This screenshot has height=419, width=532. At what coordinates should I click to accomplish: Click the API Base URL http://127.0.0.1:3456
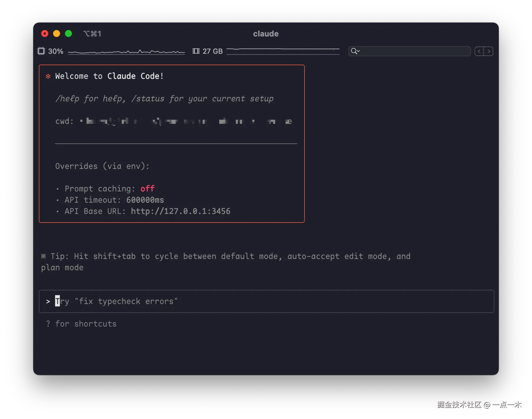click(x=180, y=211)
